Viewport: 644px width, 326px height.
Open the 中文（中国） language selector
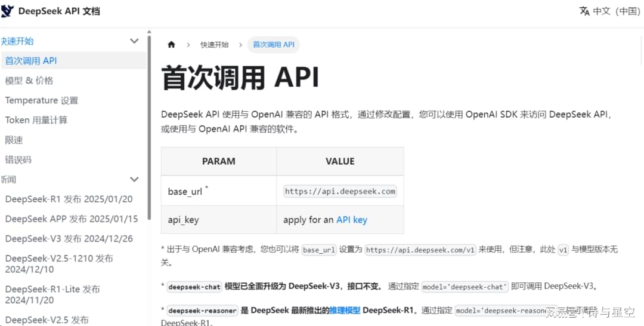tap(617, 11)
